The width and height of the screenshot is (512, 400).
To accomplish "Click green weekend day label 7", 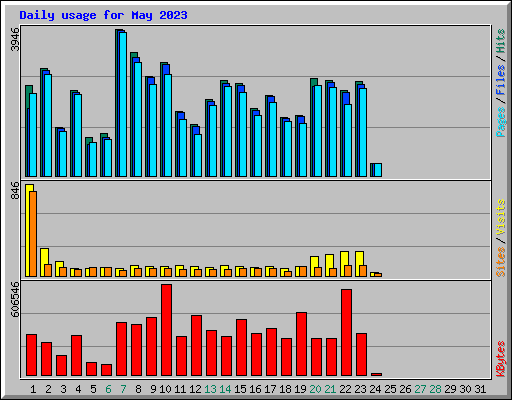I will 123,389.
